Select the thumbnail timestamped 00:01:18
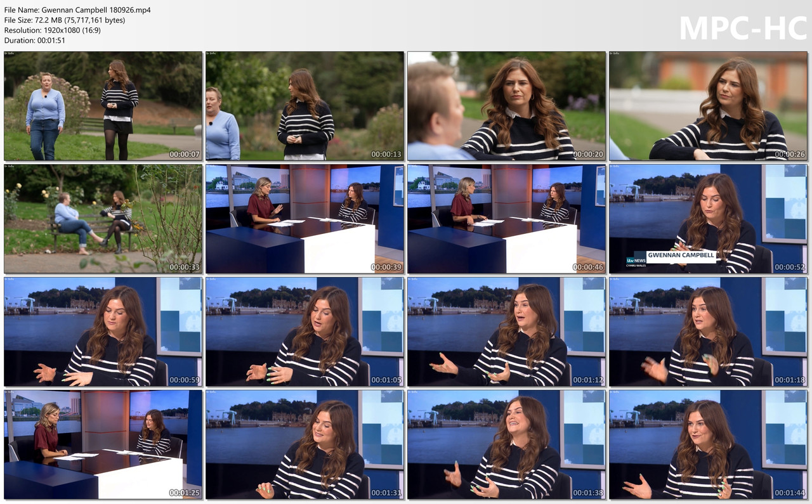Viewport: 812px width, 504px height. click(x=708, y=332)
